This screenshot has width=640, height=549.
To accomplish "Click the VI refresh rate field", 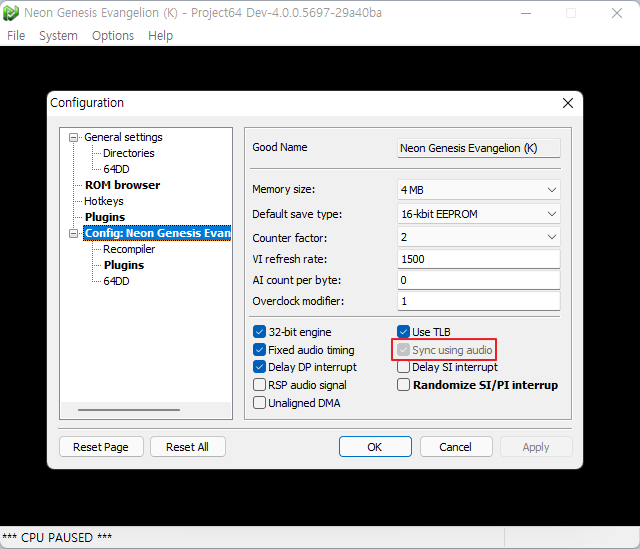I will pyautogui.click(x=479, y=259).
